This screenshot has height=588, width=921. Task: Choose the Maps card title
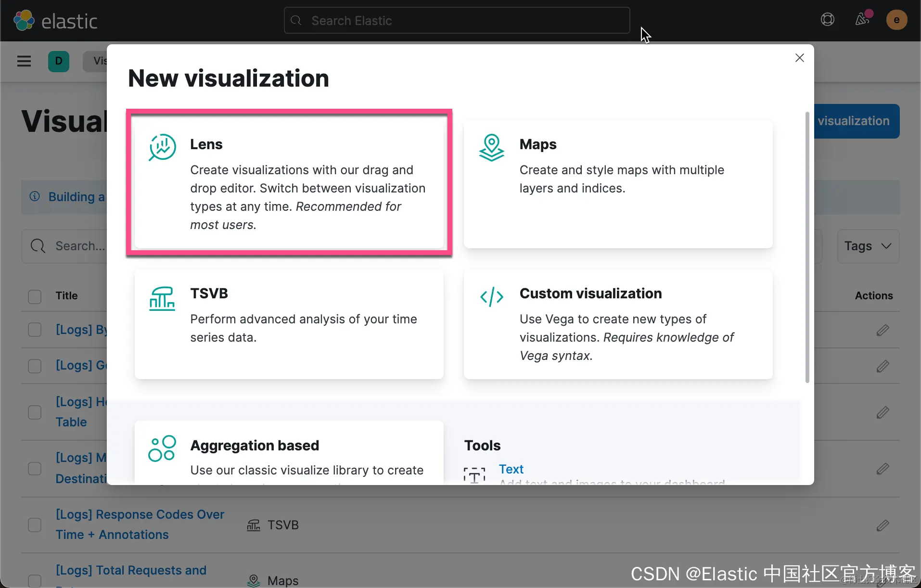pos(538,144)
